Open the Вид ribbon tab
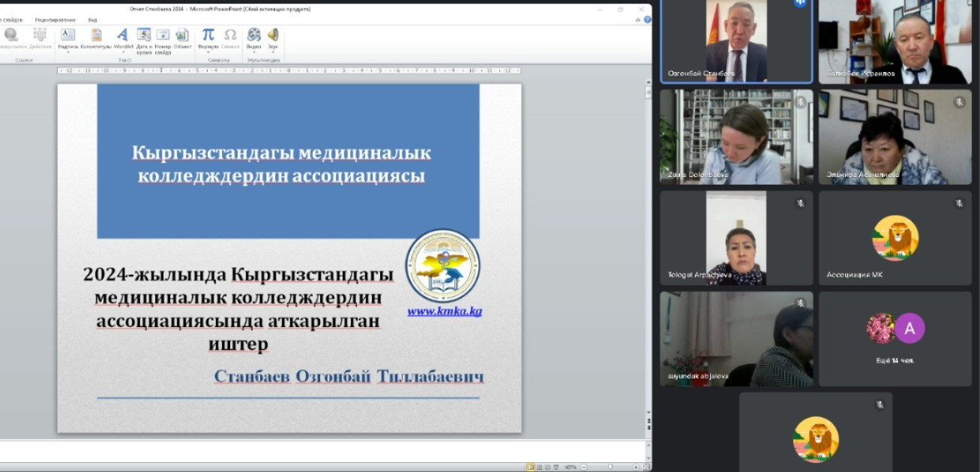Screen dimensions: 980x472 point(92,20)
